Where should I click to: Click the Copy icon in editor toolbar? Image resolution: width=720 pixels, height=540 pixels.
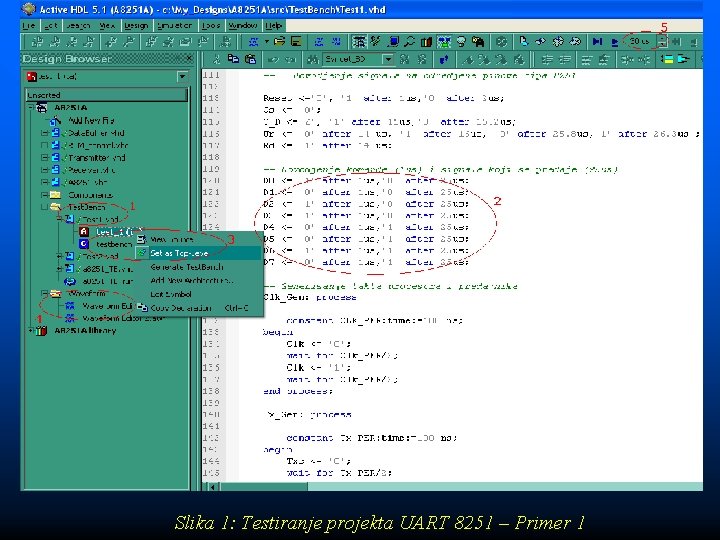tap(233, 59)
